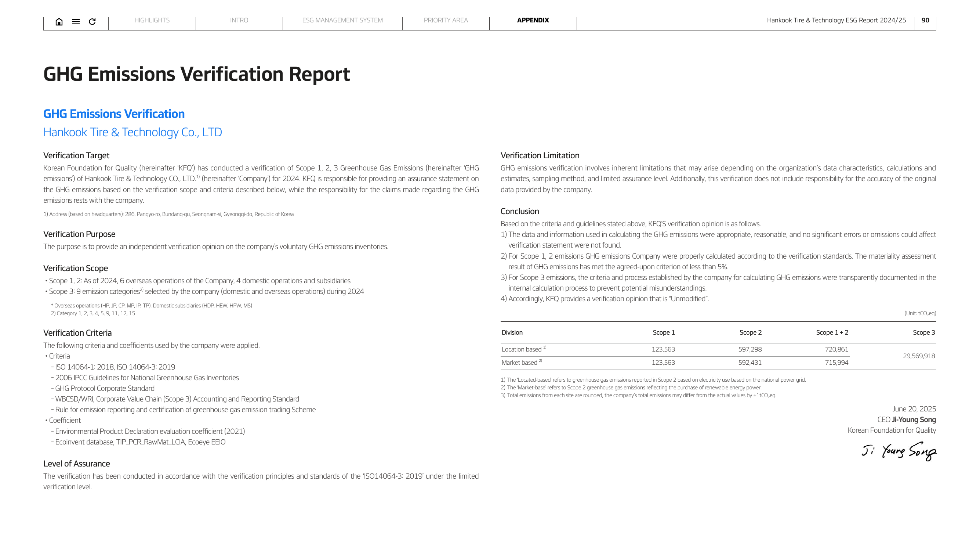
Task: Open the PRIORITY AREA tab
Action: click(x=446, y=20)
